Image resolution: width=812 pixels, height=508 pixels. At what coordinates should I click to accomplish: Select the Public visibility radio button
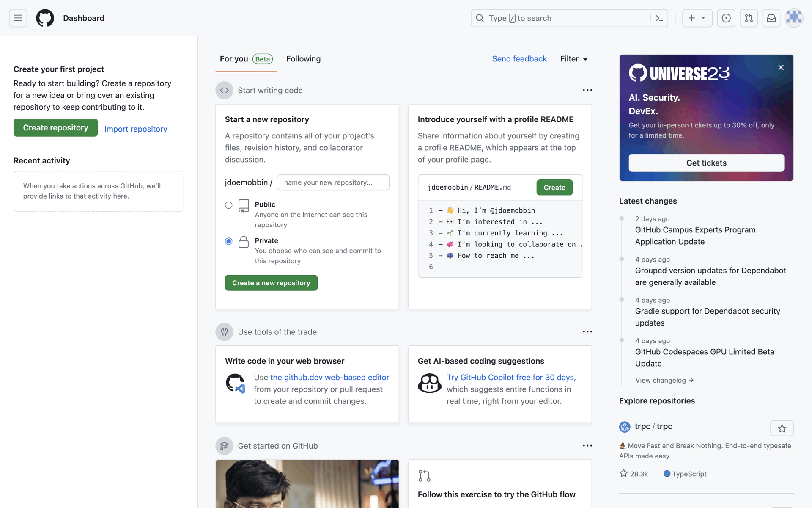point(229,205)
